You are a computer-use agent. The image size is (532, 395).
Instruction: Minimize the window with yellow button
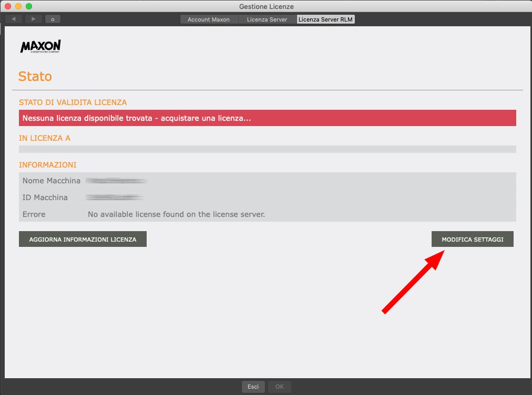(18, 6)
